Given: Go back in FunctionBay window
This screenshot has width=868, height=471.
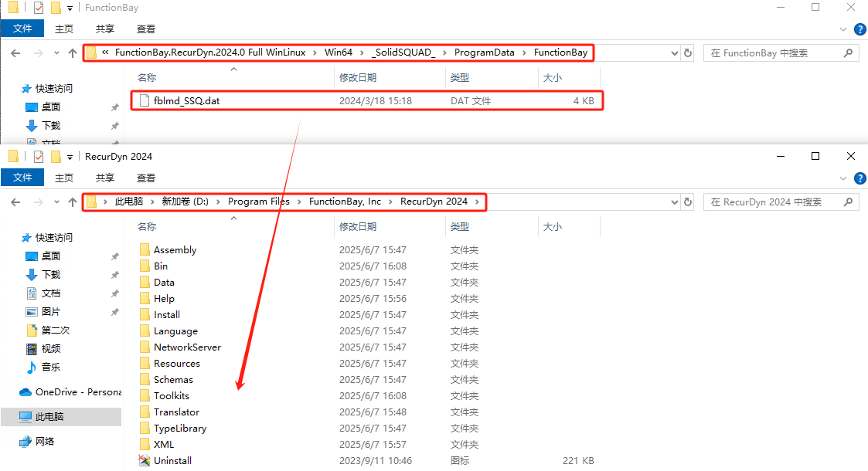Looking at the screenshot, I should tap(15, 53).
